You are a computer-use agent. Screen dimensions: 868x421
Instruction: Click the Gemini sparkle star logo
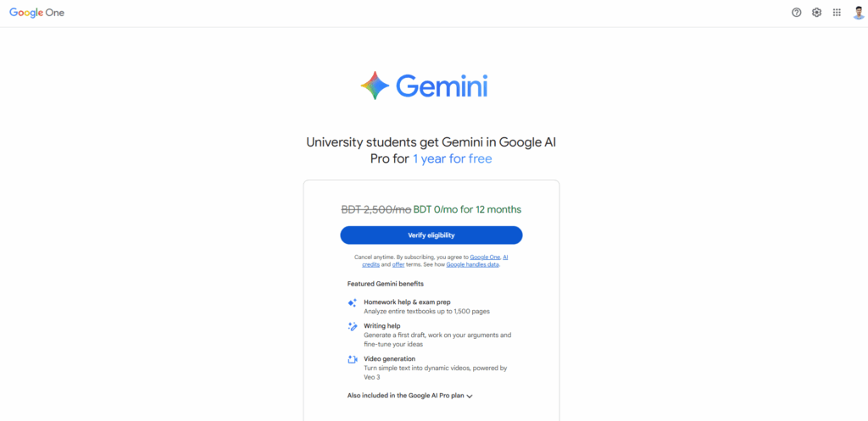(375, 86)
